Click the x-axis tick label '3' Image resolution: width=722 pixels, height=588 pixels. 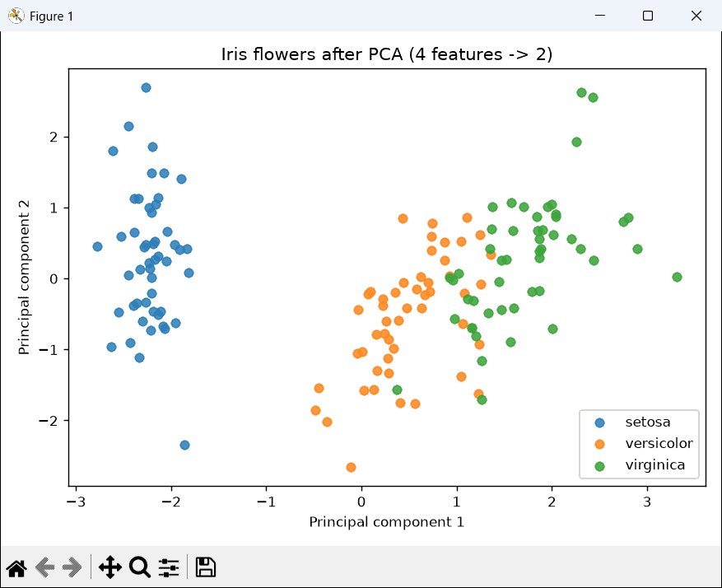[647, 502]
